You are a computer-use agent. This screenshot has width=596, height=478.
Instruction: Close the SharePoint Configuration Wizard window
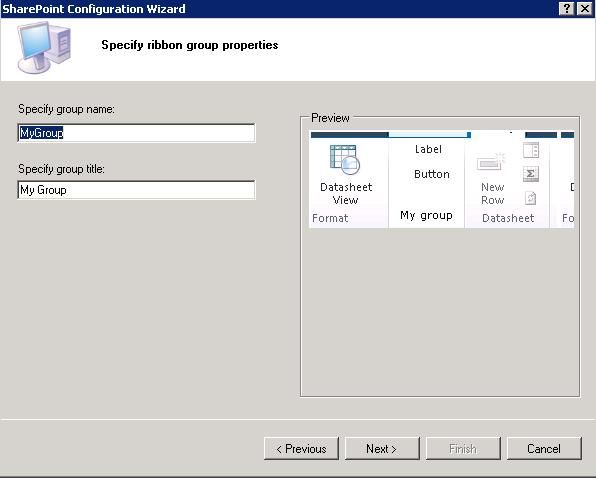tap(585, 8)
